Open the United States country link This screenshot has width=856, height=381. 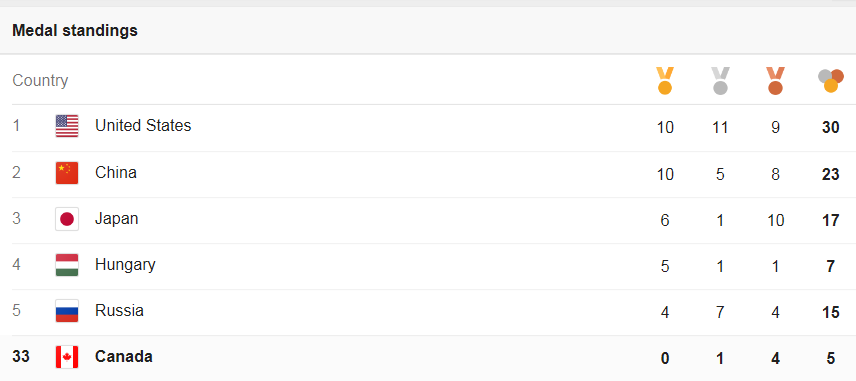click(x=143, y=126)
